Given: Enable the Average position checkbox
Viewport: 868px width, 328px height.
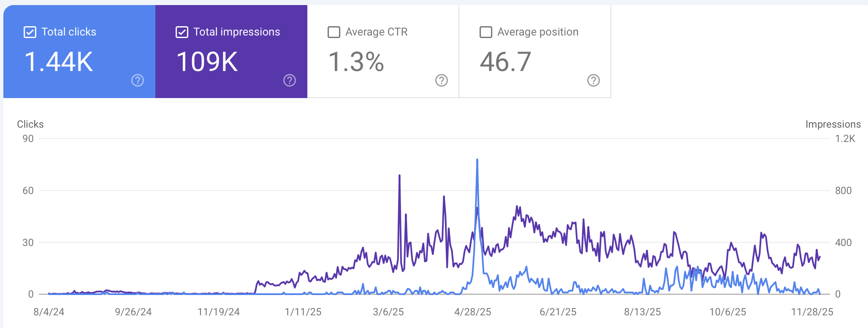Looking at the screenshot, I should (x=486, y=32).
